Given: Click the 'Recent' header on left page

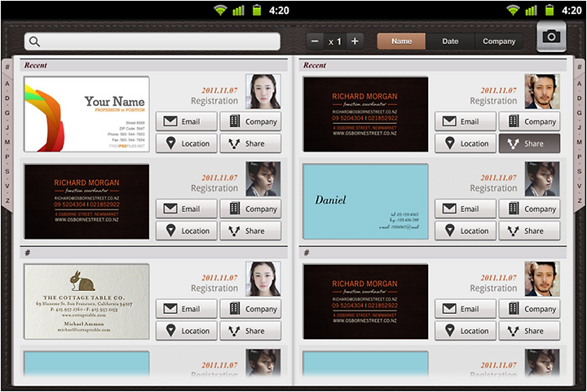Looking at the screenshot, I should click(36, 65).
